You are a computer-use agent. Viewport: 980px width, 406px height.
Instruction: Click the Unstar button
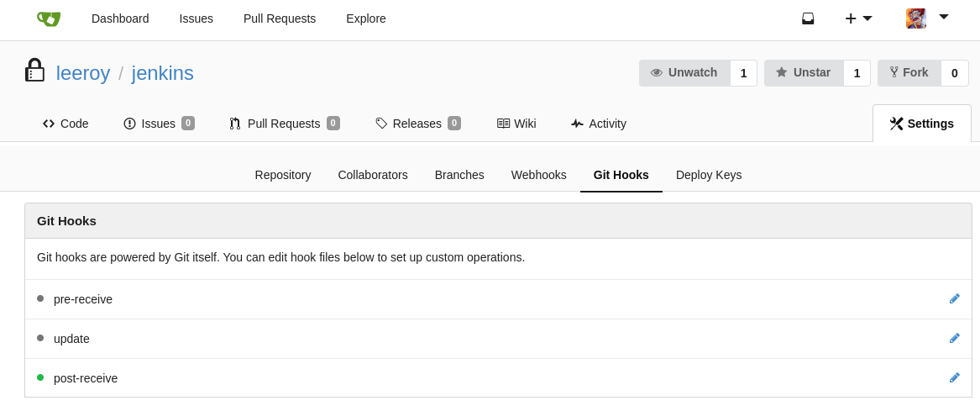pyautogui.click(x=804, y=73)
